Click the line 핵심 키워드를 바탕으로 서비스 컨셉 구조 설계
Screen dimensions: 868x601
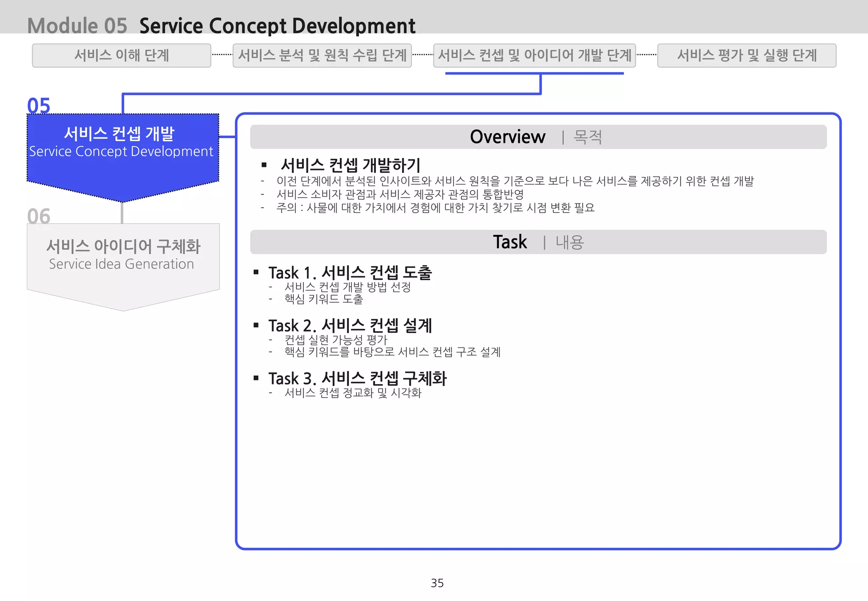(392, 352)
